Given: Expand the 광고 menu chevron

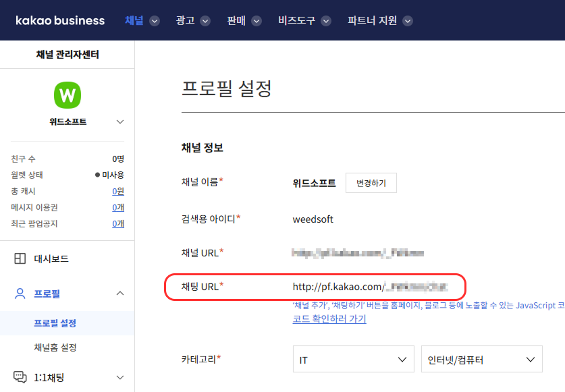Looking at the screenshot, I should [x=205, y=22].
